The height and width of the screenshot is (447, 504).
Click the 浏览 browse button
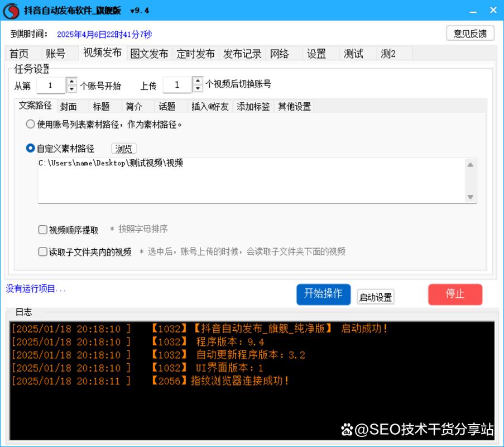(x=124, y=149)
